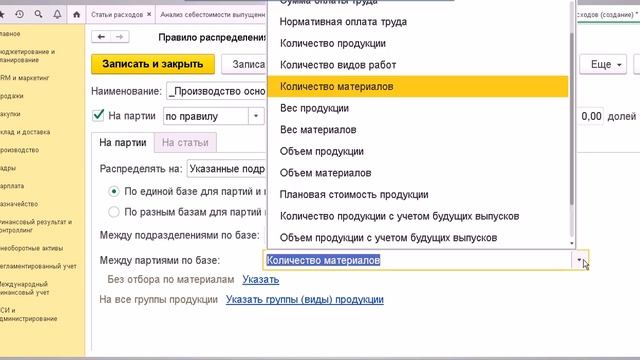Open Распределять на combo box

coord(227,169)
